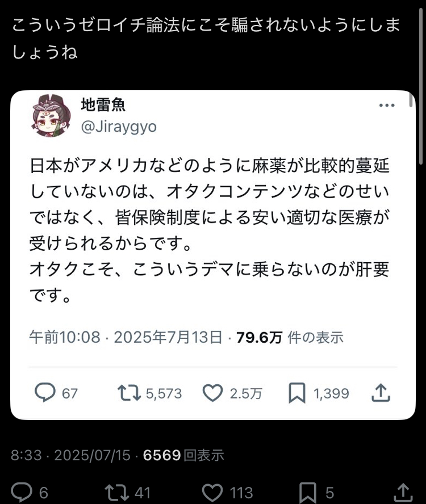Click the page's vertical scrollbar

tap(420, 87)
